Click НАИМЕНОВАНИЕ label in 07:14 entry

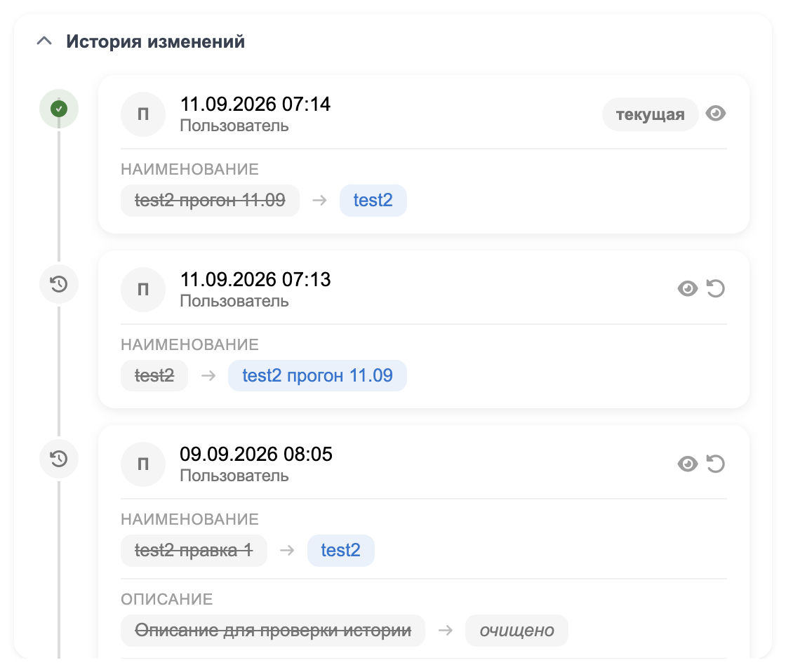click(x=189, y=169)
